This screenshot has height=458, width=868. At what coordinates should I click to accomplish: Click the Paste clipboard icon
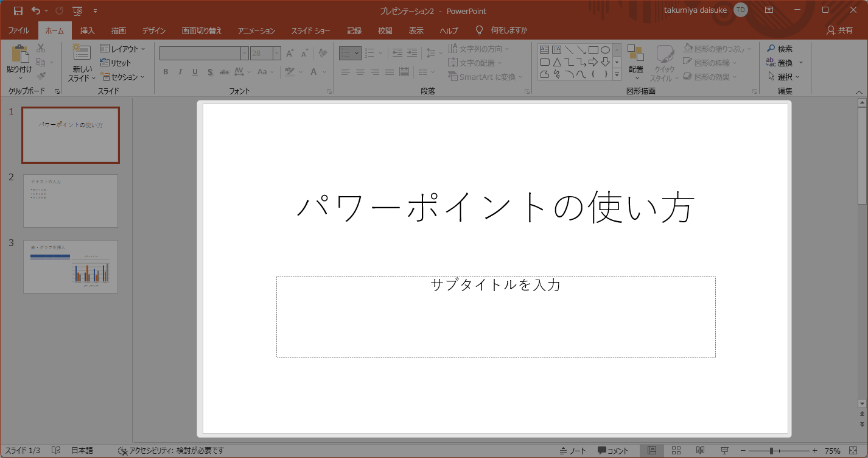(19, 54)
